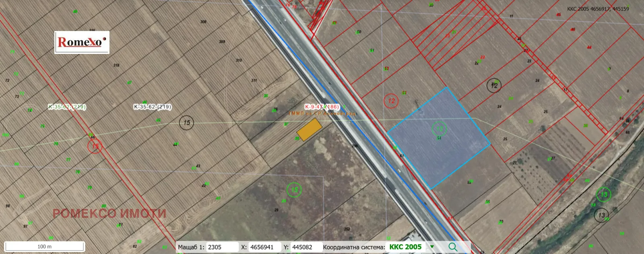Click the red circled 12 marker
Viewport: 644px width, 254px height.
tap(391, 101)
